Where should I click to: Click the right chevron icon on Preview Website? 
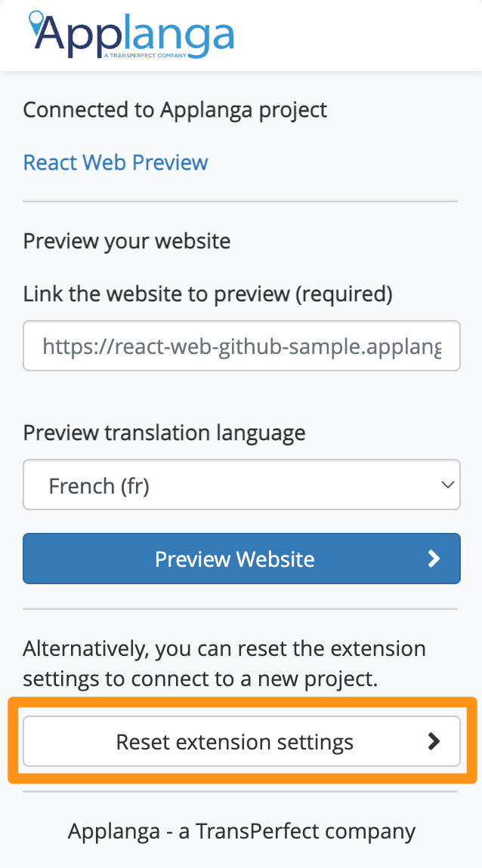[x=434, y=559]
